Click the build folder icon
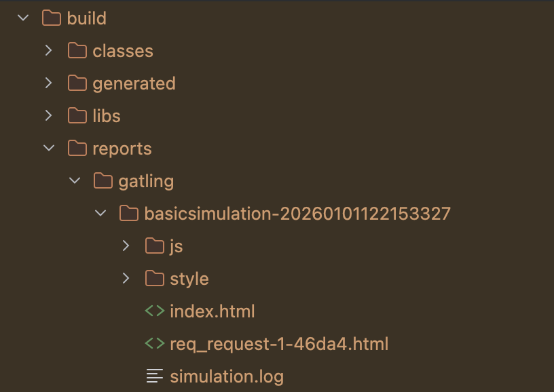The width and height of the screenshot is (554, 392). coord(53,18)
